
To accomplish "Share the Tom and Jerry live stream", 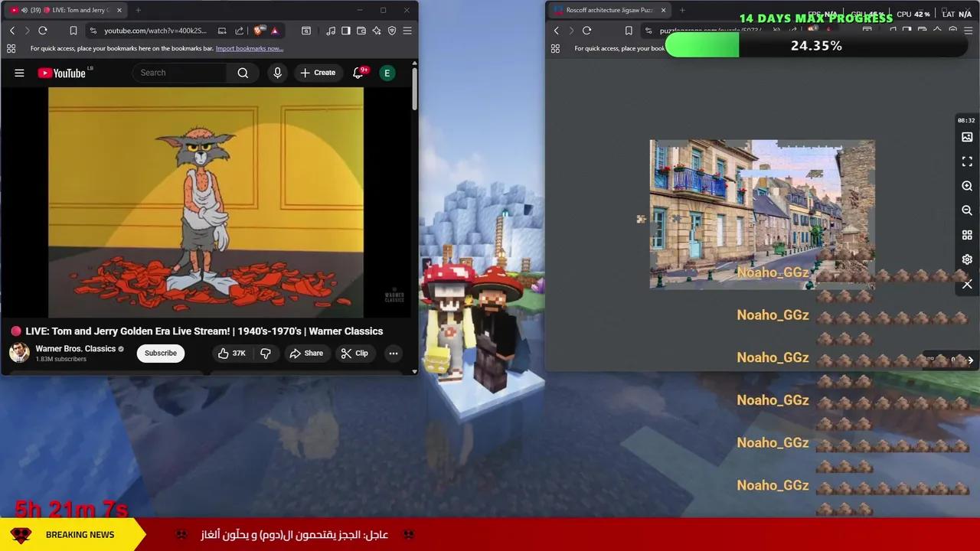I will pos(306,353).
